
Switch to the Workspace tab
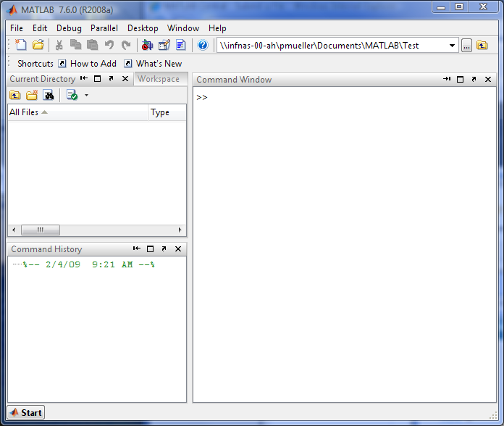click(159, 79)
